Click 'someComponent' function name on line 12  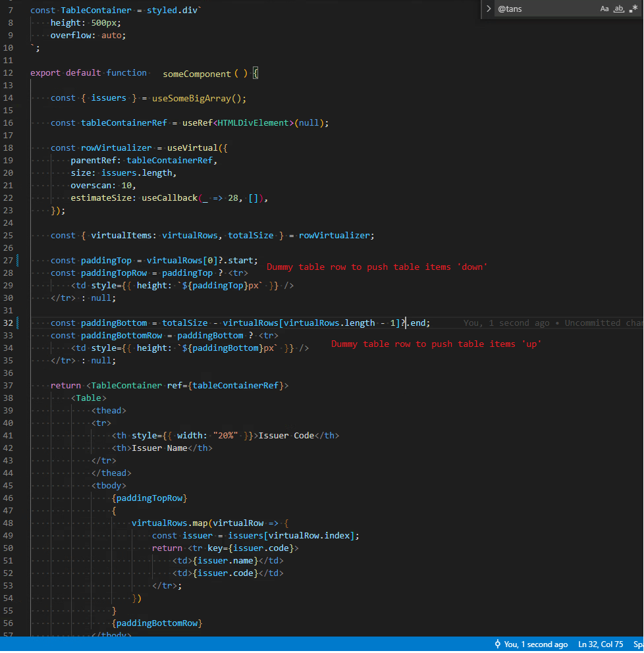(x=197, y=74)
